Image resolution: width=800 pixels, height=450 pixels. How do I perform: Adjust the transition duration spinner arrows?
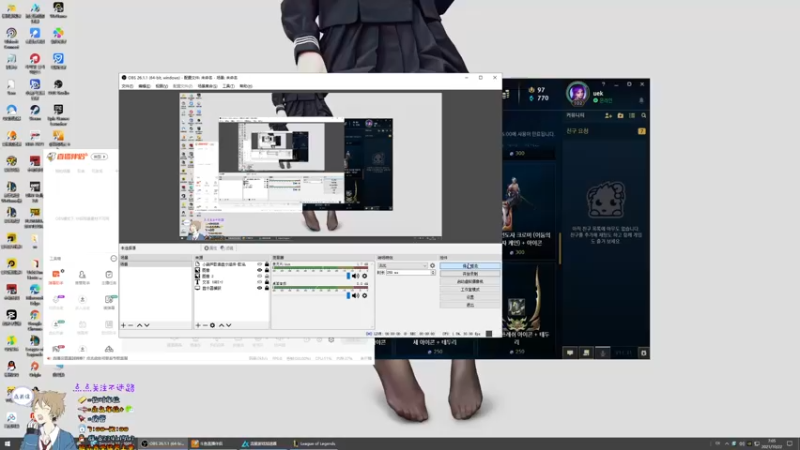point(433,273)
